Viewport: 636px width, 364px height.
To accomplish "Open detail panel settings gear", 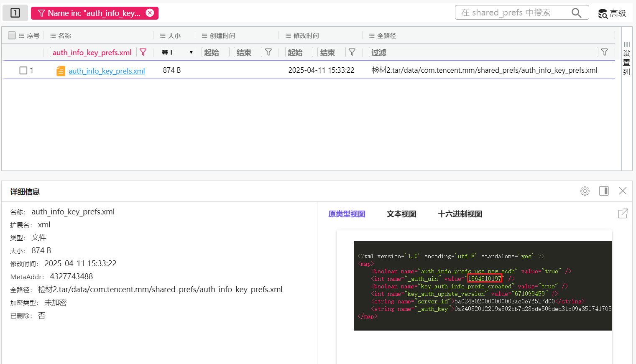I will (585, 191).
